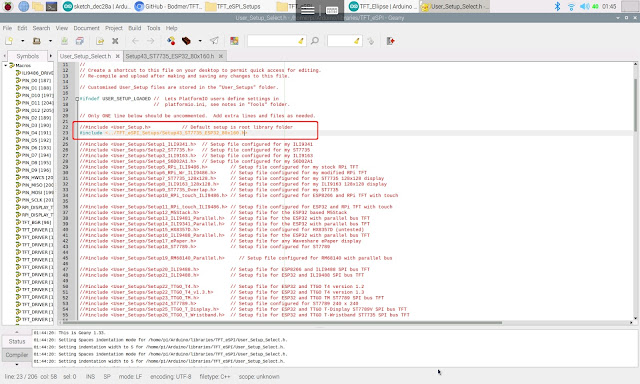Image resolution: width=640 pixels, height=384 pixels.
Task: Close the User_Setup_Select.h tab
Action: point(118,56)
